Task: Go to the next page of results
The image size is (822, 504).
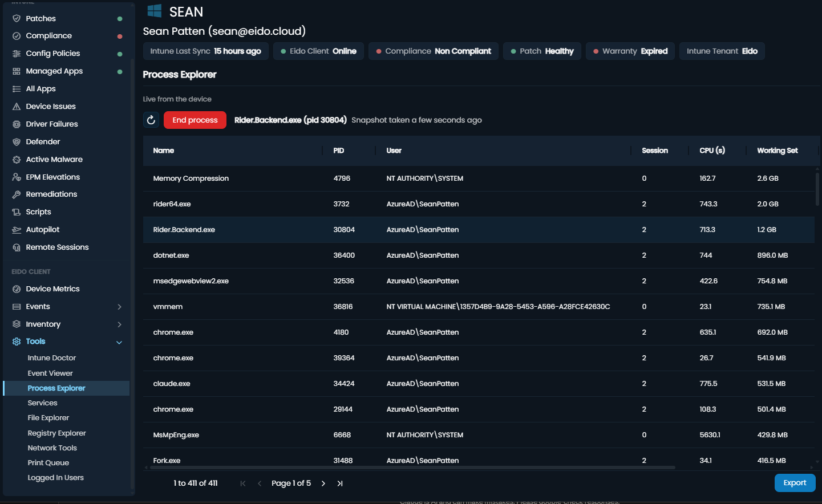Action: pyautogui.click(x=323, y=483)
